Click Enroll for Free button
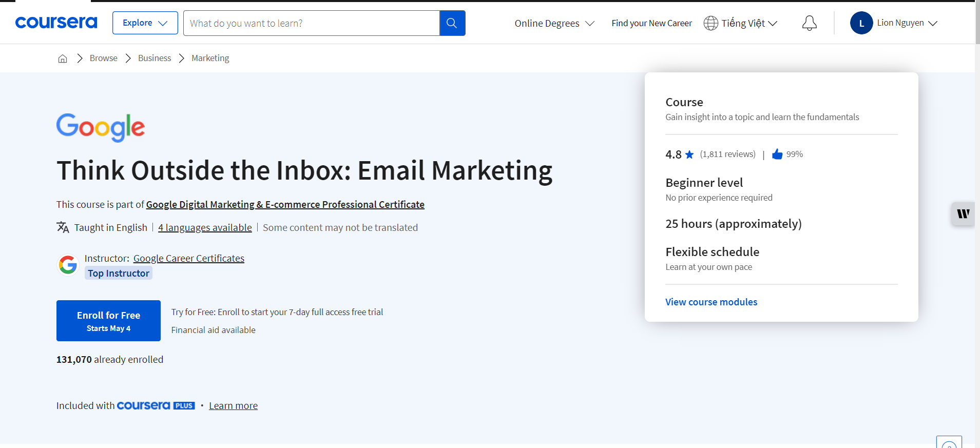 (108, 321)
